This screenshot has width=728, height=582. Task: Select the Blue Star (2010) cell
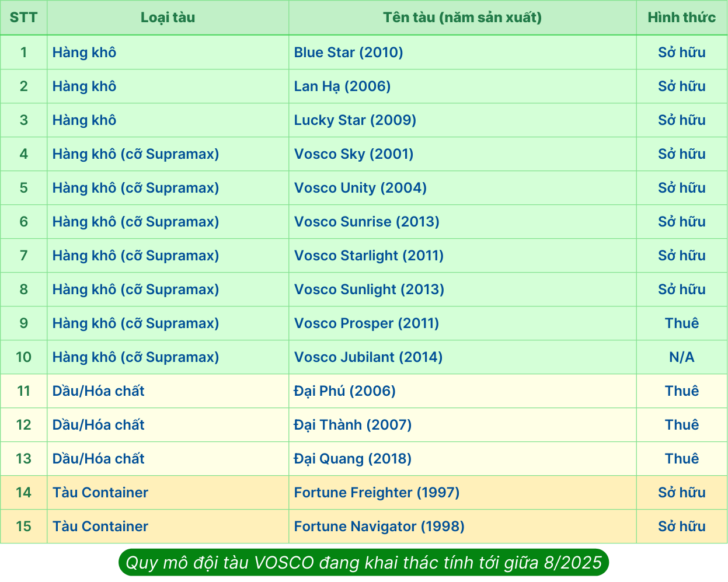pos(349,53)
